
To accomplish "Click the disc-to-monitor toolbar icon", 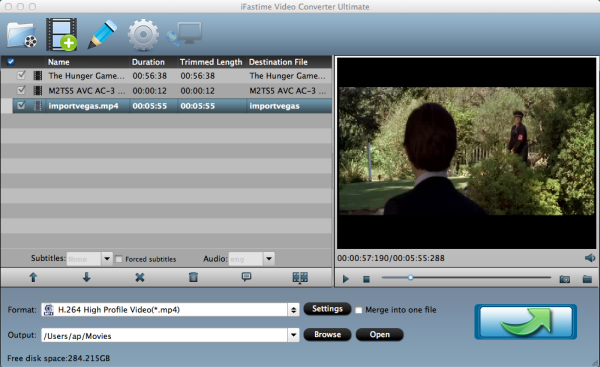I will [184, 34].
